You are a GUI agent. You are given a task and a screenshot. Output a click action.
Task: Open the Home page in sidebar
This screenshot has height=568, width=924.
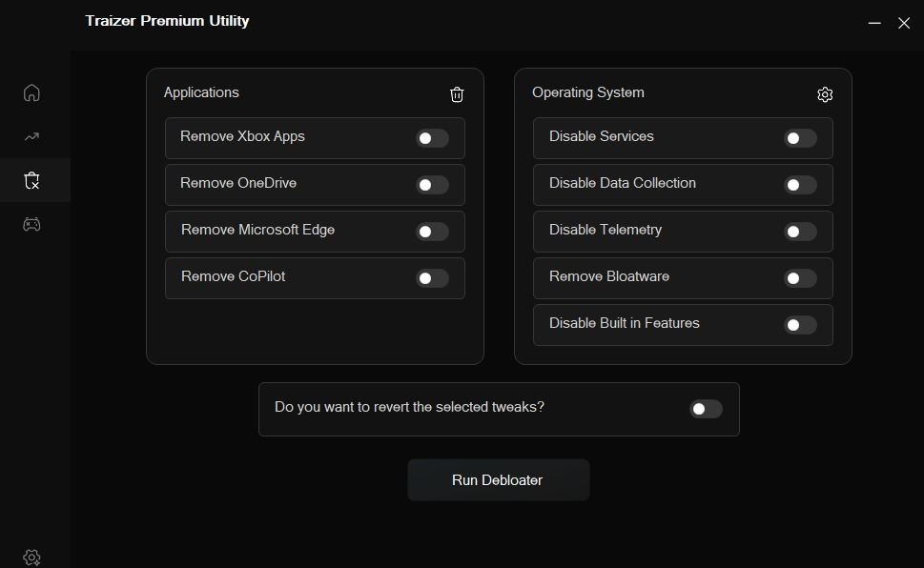click(x=31, y=92)
